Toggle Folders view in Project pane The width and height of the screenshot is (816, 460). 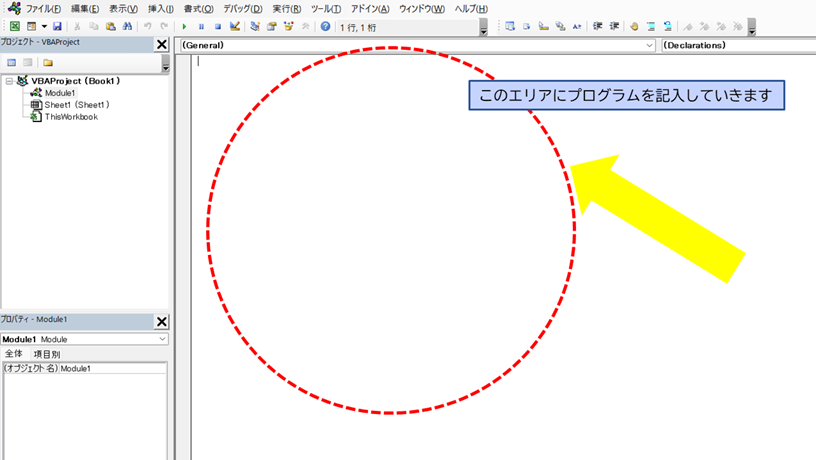coord(47,62)
